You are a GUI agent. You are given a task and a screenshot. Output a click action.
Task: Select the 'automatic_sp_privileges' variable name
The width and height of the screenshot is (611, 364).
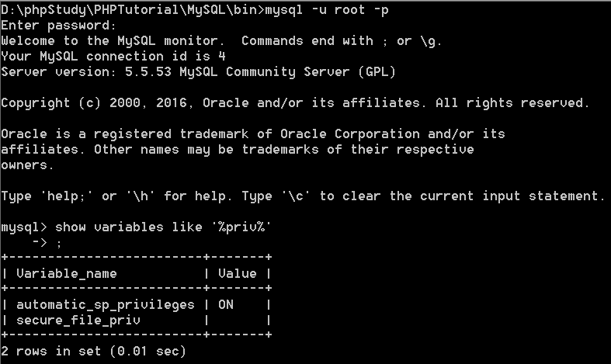105,304
